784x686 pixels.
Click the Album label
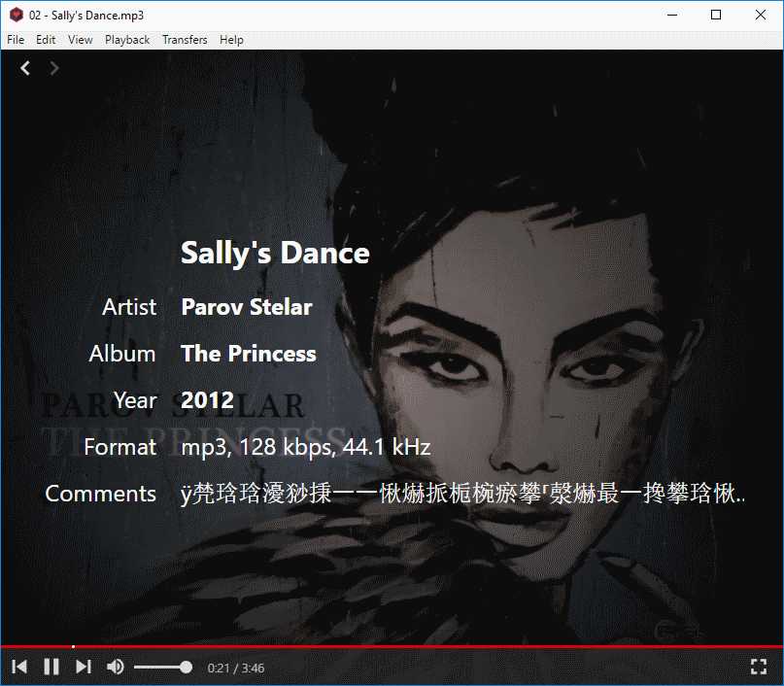pos(122,354)
